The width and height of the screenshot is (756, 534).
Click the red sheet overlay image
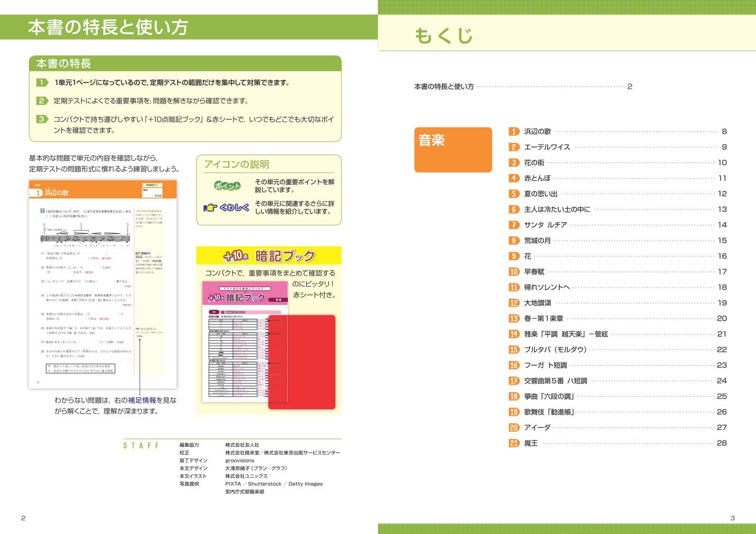[302, 362]
